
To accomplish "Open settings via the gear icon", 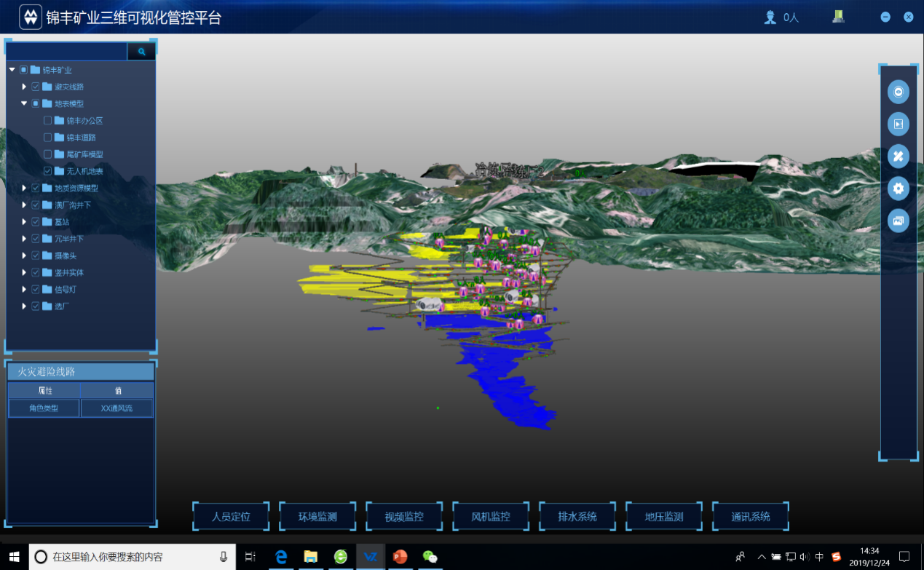I will [x=899, y=189].
